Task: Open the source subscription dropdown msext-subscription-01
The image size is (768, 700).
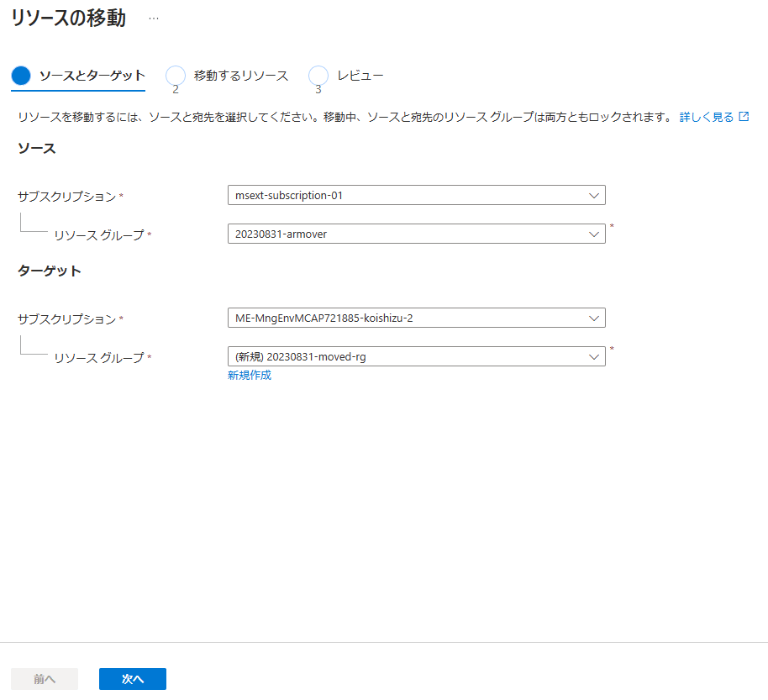Action: (x=416, y=195)
